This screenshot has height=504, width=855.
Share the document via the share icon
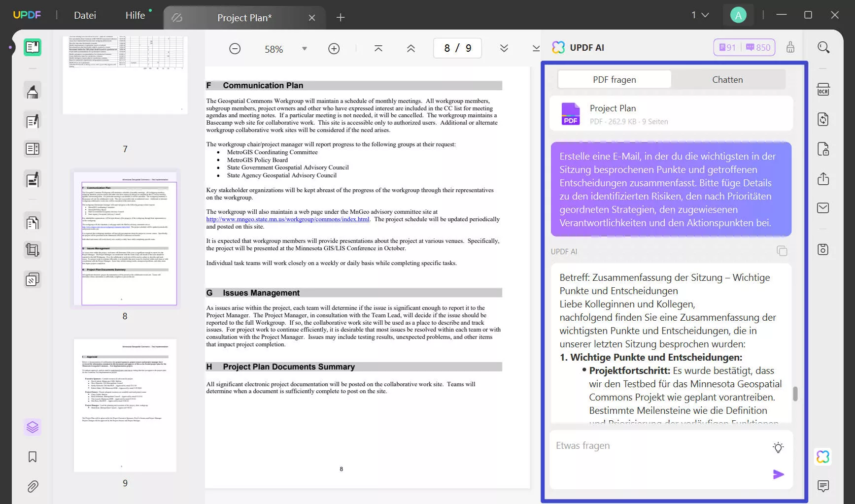pyautogui.click(x=823, y=179)
